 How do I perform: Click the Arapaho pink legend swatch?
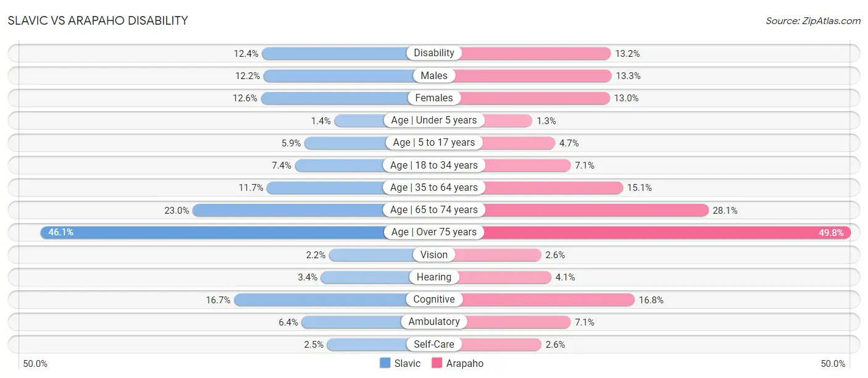[x=437, y=364]
